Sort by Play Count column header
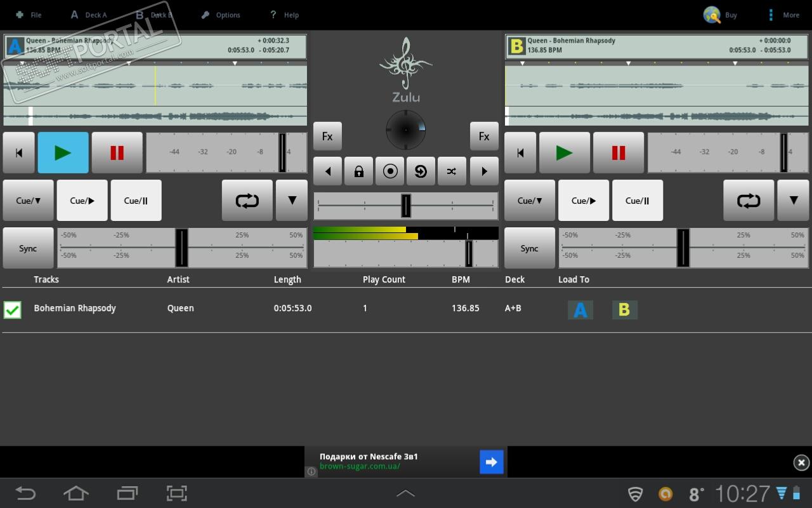Viewport: 812px width, 508px height. (384, 279)
